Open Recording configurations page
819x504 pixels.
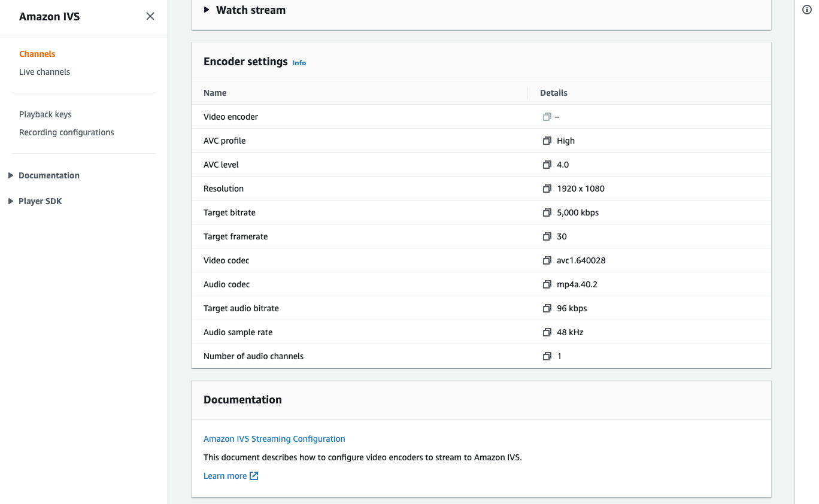pyautogui.click(x=66, y=132)
